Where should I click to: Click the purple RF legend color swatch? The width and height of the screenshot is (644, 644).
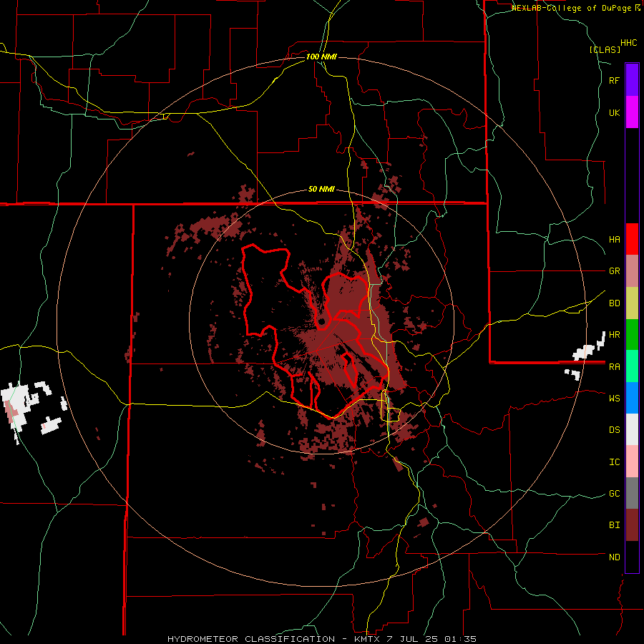pos(632,80)
